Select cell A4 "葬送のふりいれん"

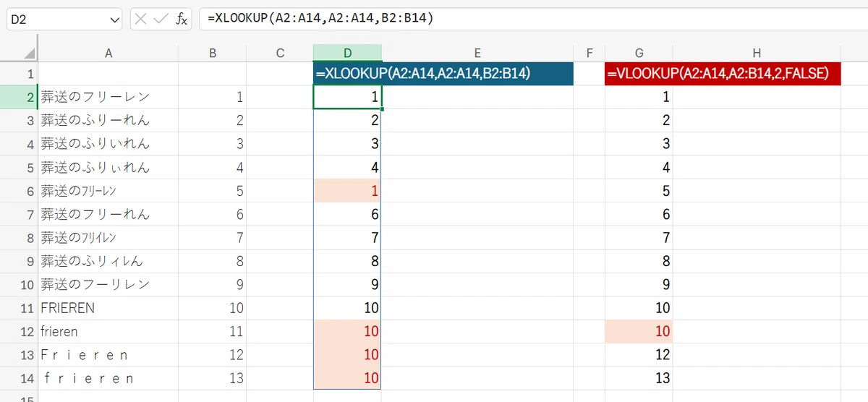[x=109, y=144]
